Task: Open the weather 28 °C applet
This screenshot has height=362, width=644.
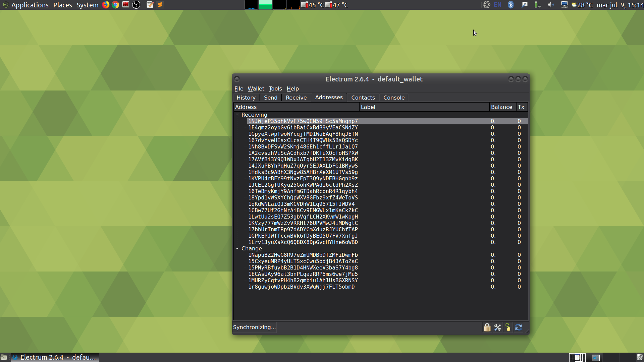Action: tap(582, 5)
